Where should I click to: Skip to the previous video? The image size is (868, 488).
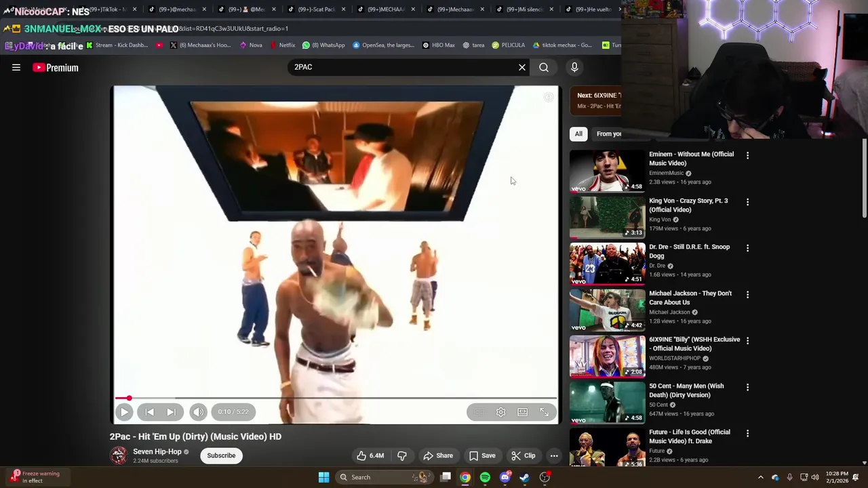point(150,411)
